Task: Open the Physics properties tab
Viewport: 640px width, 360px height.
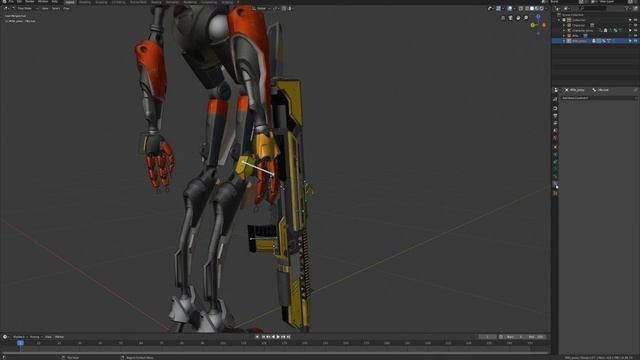Action: (555, 154)
